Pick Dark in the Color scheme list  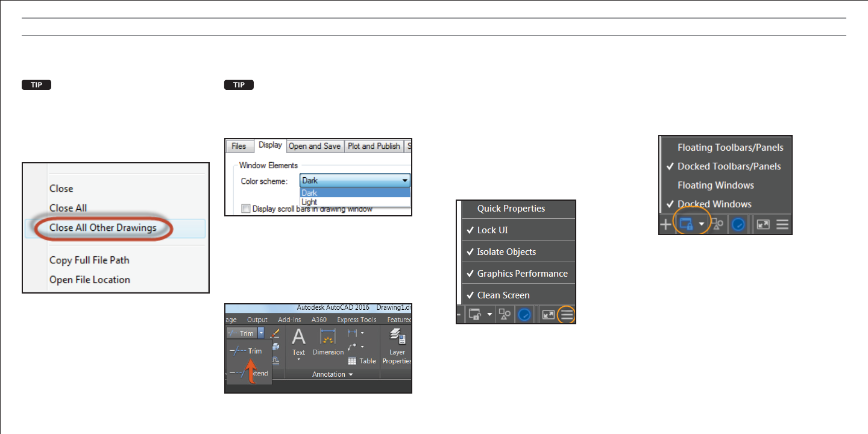pos(355,193)
